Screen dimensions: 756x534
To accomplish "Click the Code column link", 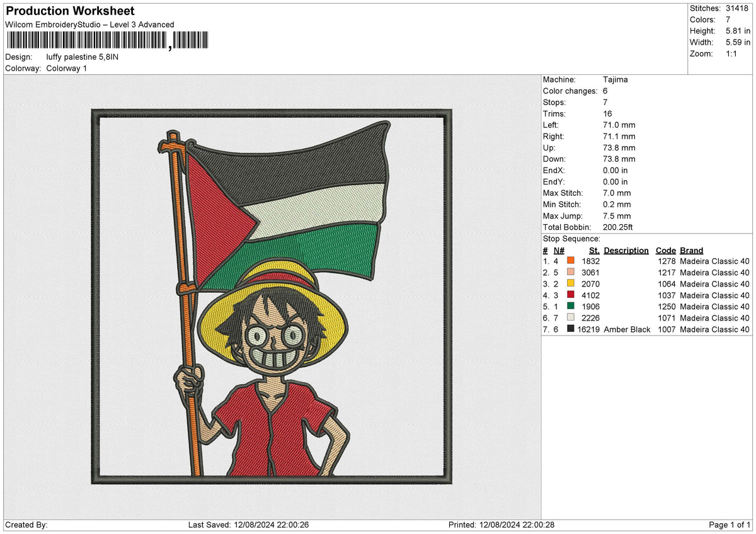I will pos(665,250).
